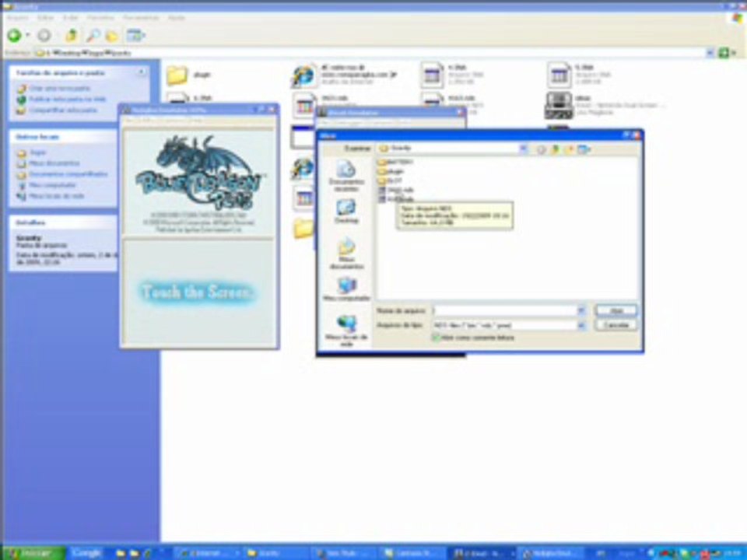Open the Editar menu in Explorer
The height and width of the screenshot is (560, 747).
[x=46, y=18]
